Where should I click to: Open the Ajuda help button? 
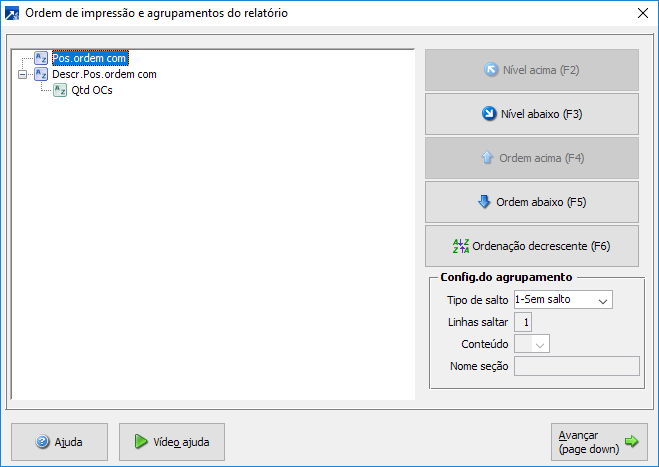[59, 442]
